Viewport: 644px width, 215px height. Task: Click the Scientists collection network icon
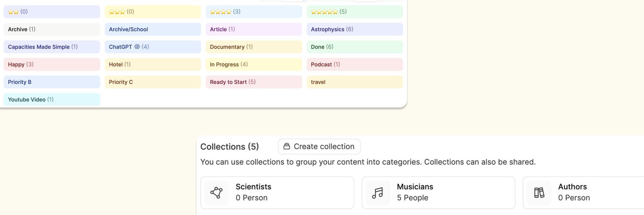coord(216,193)
